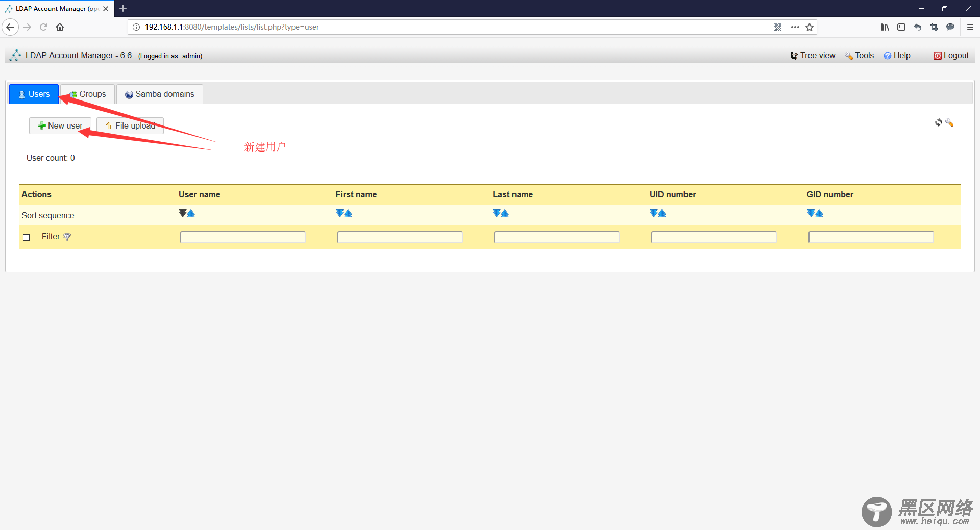This screenshot has height=530, width=980.
Task: Go to browser Home page
Action: 60,27
